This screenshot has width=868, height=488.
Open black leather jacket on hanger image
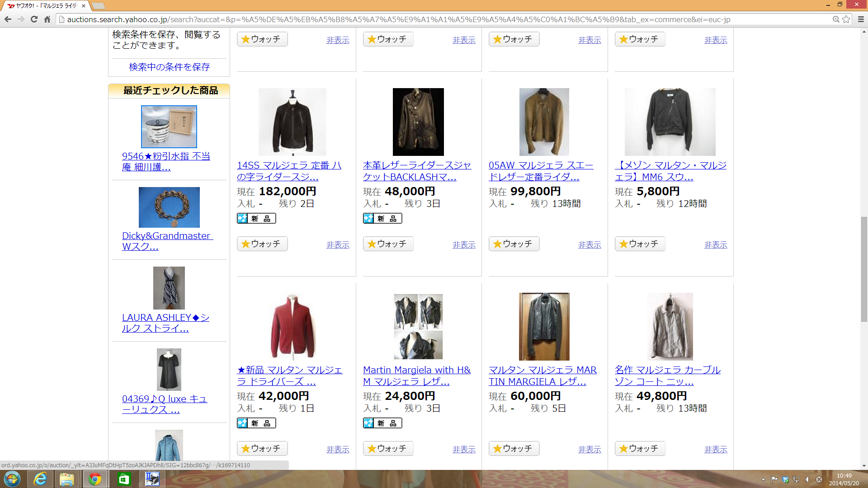544,327
